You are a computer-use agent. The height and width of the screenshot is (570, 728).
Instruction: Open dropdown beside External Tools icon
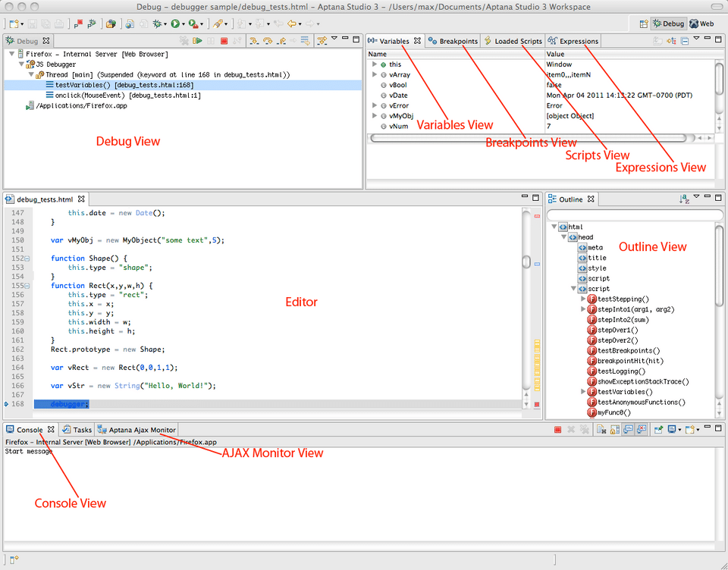202,24
